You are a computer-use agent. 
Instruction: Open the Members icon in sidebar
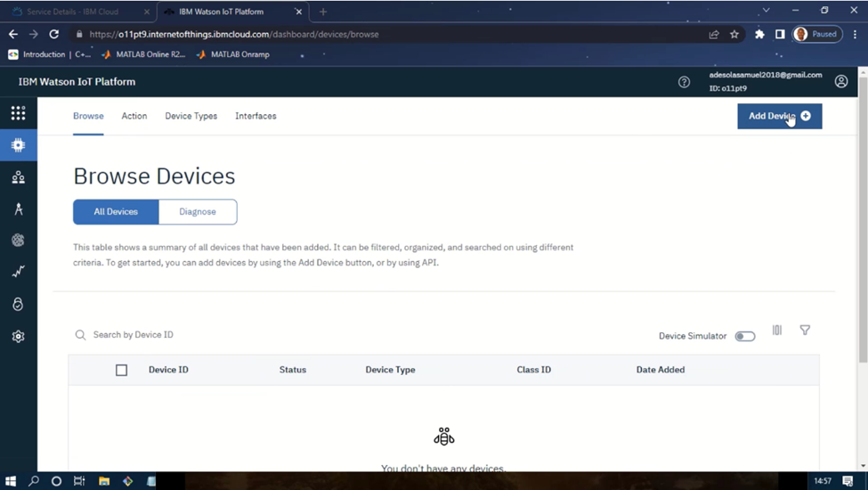(19, 177)
